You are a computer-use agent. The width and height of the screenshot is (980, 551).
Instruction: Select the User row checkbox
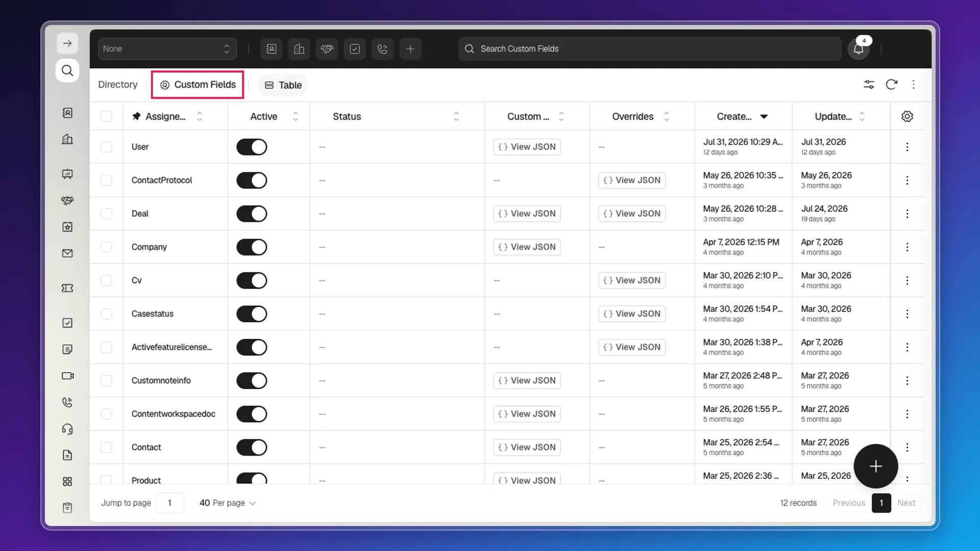[106, 147]
